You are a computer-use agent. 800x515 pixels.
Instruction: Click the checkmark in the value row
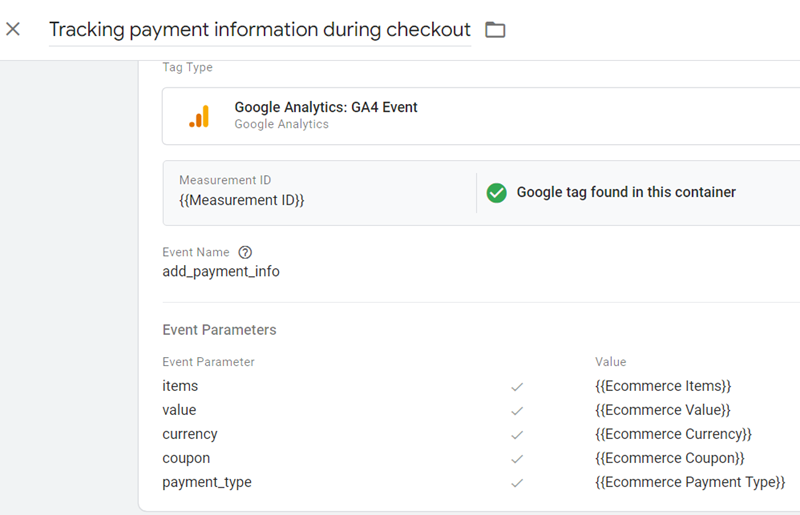(517, 411)
